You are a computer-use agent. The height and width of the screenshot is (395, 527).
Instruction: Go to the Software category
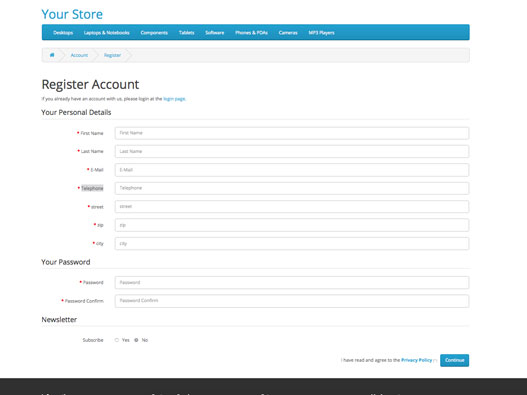[214, 33]
